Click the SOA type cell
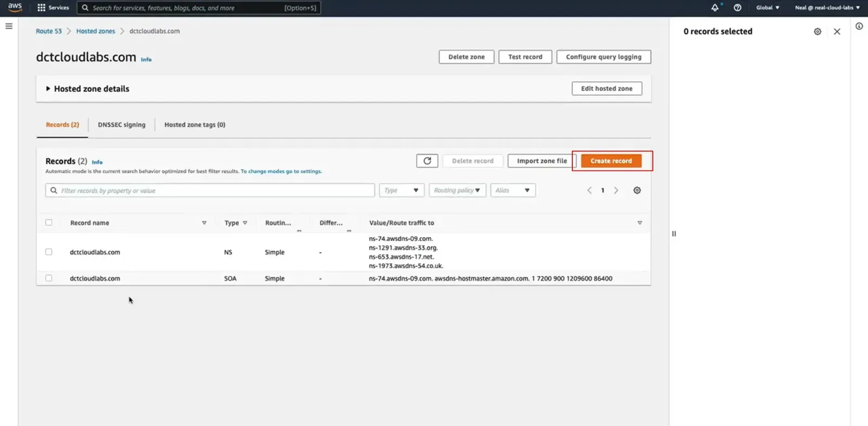Image resolution: width=868 pixels, height=426 pixels. (x=231, y=278)
